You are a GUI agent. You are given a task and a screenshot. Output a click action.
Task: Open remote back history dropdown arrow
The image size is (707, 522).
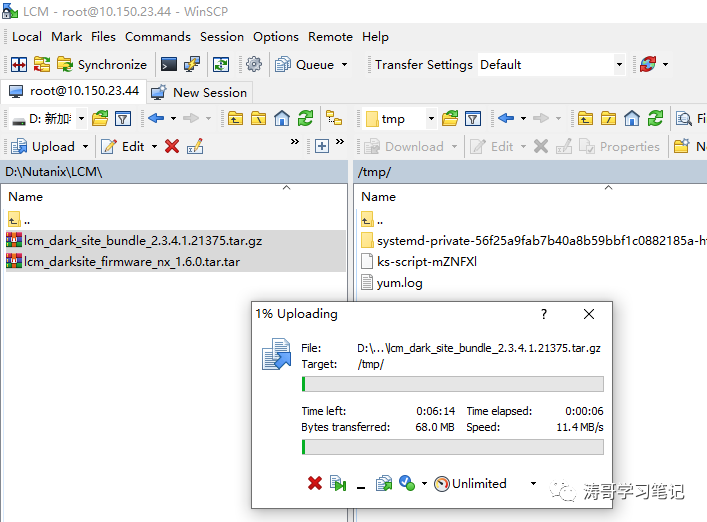pos(523,119)
